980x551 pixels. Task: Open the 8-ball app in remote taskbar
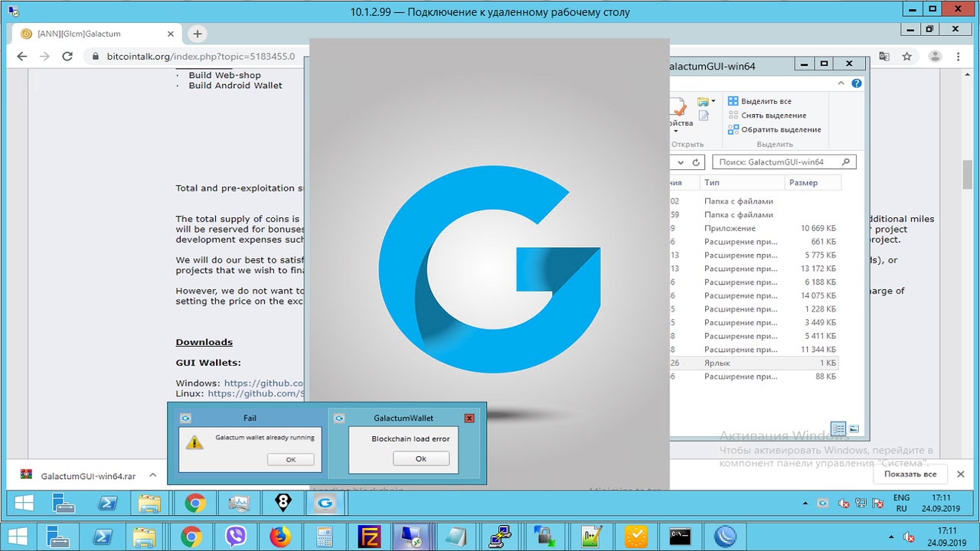[x=283, y=503]
